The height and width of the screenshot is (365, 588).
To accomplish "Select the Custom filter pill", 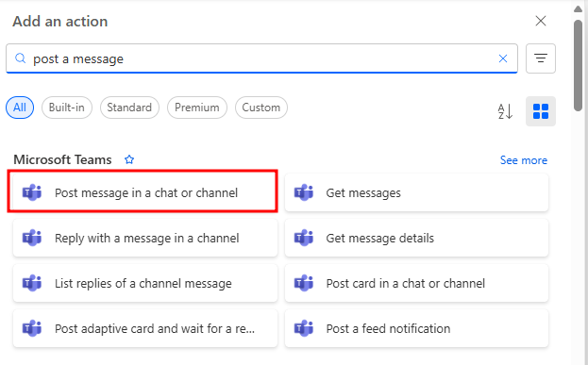I will 261,108.
